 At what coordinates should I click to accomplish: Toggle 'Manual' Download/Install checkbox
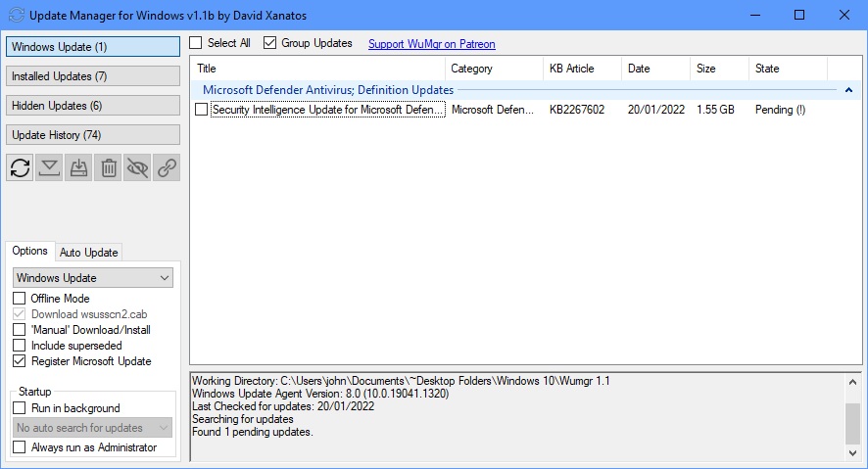(20, 330)
